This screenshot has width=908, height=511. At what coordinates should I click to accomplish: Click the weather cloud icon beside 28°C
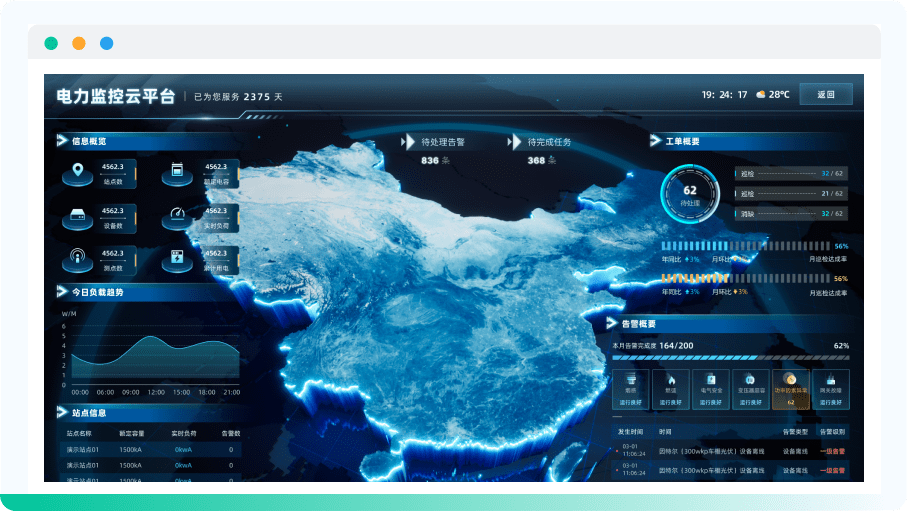point(761,94)
